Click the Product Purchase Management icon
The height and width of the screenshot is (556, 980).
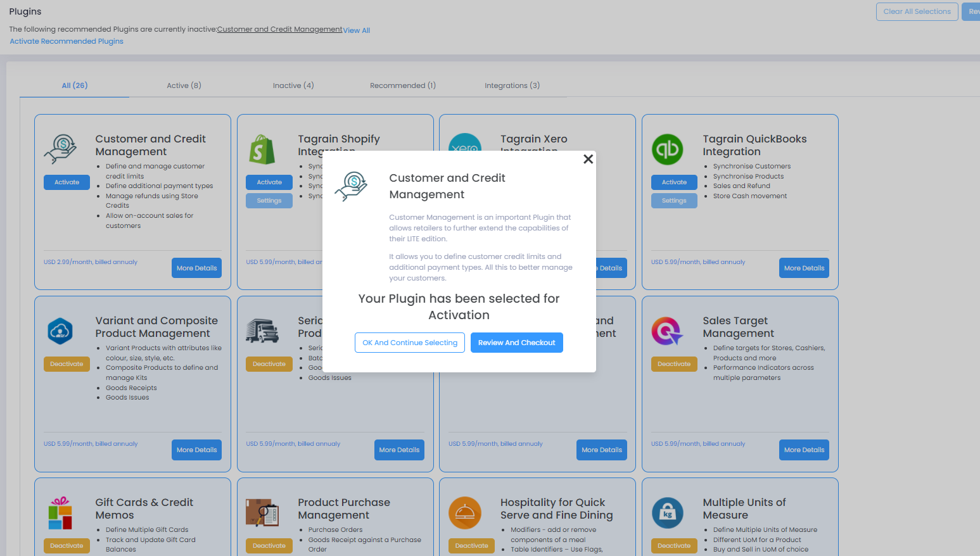coord(262,513)
